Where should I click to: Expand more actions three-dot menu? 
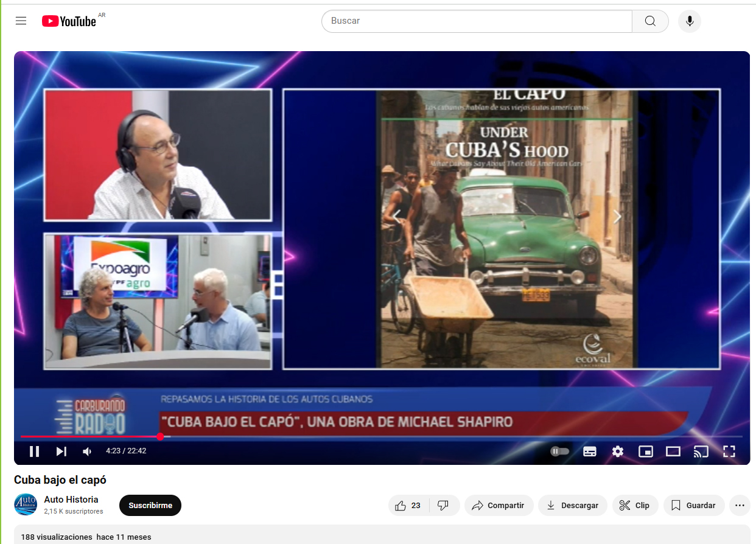coord(740,506)
